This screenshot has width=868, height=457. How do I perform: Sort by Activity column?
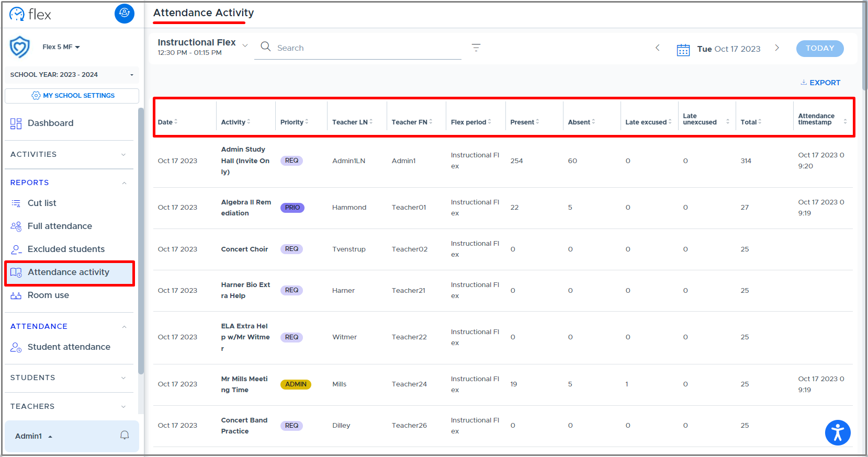point(249,122)
